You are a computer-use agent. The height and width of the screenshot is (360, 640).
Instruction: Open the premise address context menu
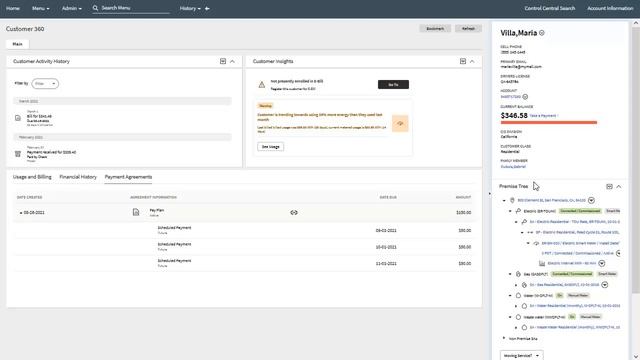click(591, 200)
